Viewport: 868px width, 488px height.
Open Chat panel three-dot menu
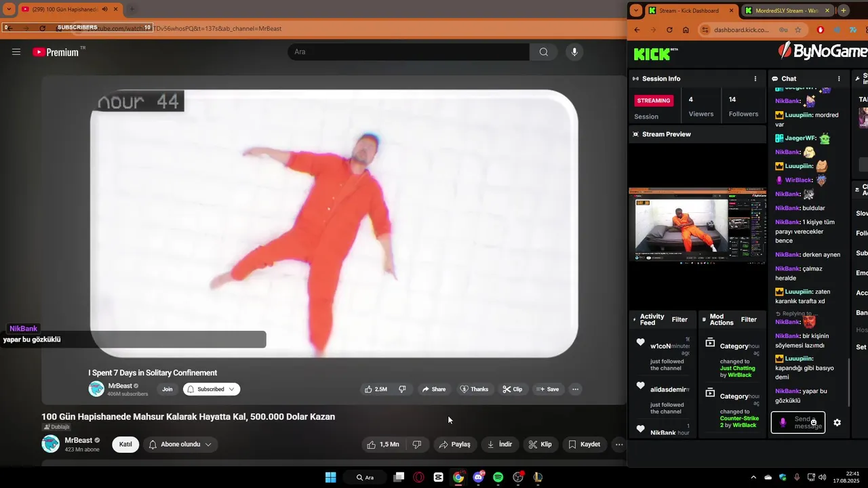pos(839,79)
